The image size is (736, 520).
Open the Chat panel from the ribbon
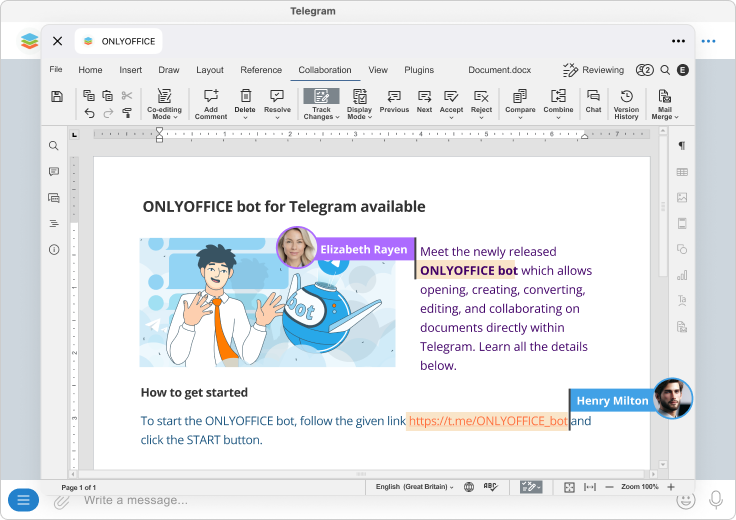[593, 101]
